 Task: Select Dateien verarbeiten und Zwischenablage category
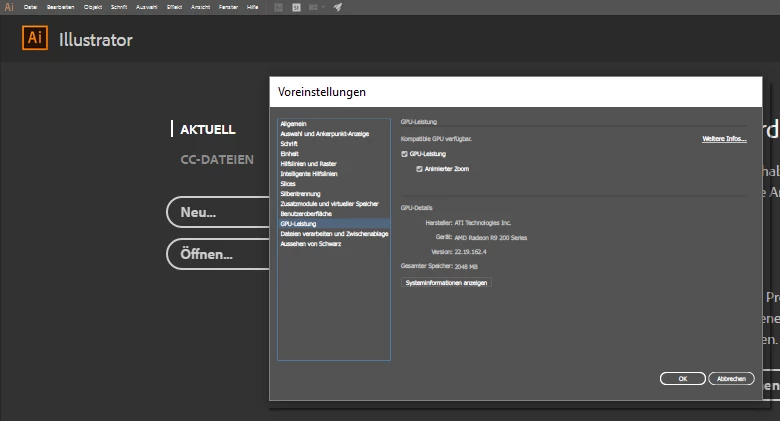(334, 233)
